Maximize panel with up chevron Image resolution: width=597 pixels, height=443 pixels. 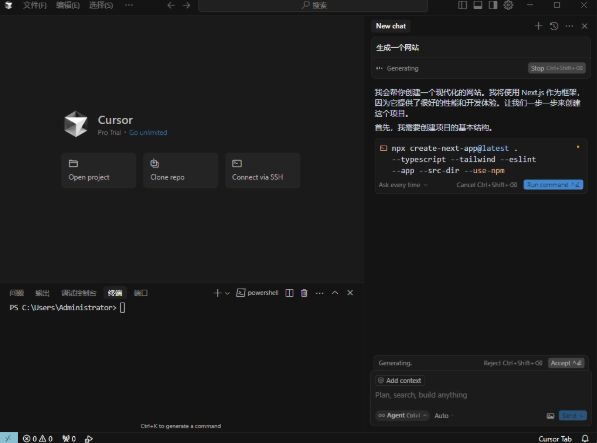(x=335, y=293)
